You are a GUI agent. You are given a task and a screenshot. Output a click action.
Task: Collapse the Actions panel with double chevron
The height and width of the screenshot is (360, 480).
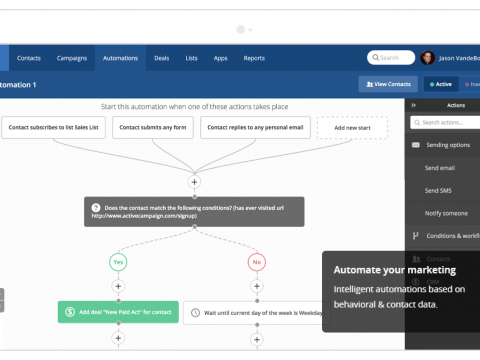click(413, 105)
